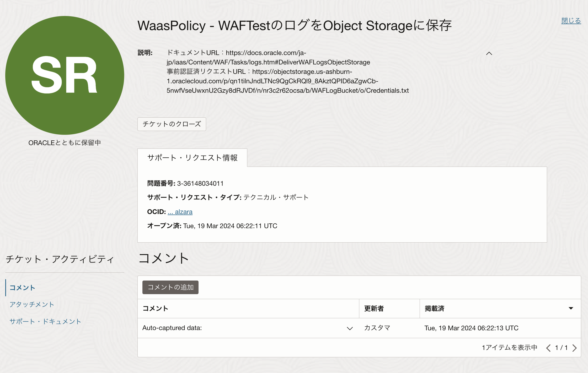Select the サポート・リクエスト情報 tab
Image resolution: width=588 pixels, height=373 pixels.
[x=192, y=158]
